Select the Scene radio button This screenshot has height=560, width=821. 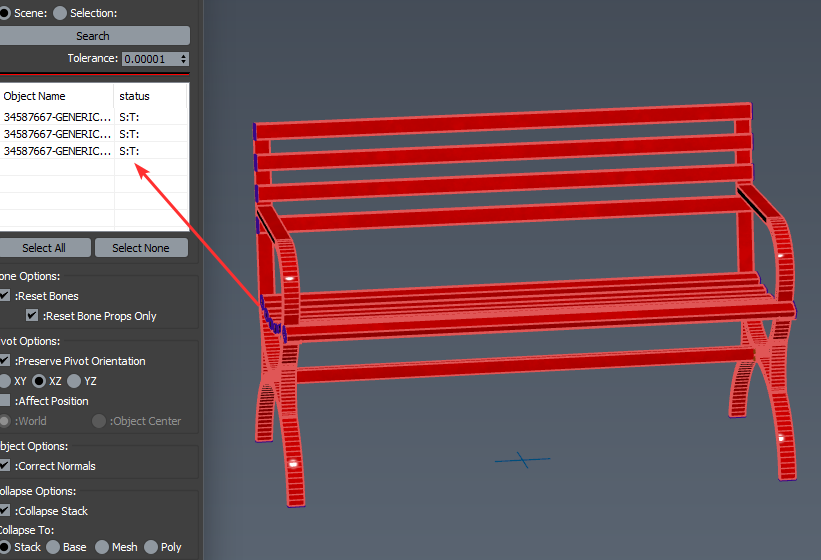[4, 13]
